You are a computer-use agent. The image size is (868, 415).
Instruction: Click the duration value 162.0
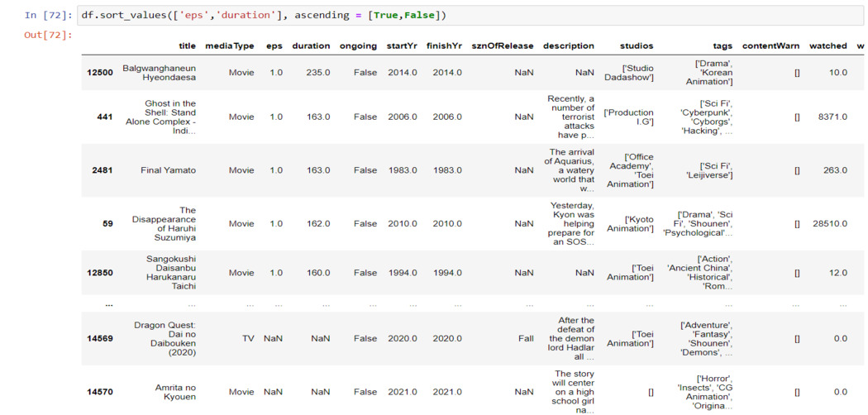pyautogui.click(x=319, y=223)
